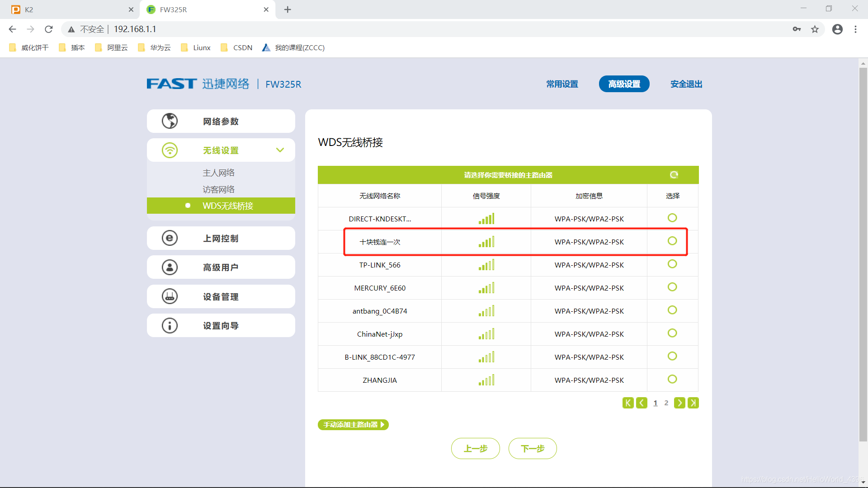The height and width of the screenshot is (488, 868).
Task: Bookmark this page with star icon
Action: coord(815,29)
